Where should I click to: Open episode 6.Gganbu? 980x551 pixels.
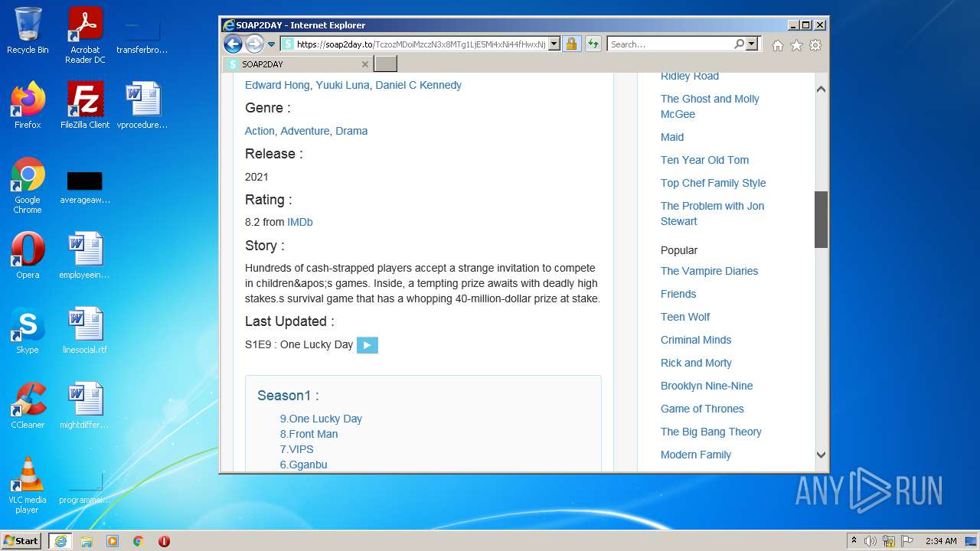[304, 465]
